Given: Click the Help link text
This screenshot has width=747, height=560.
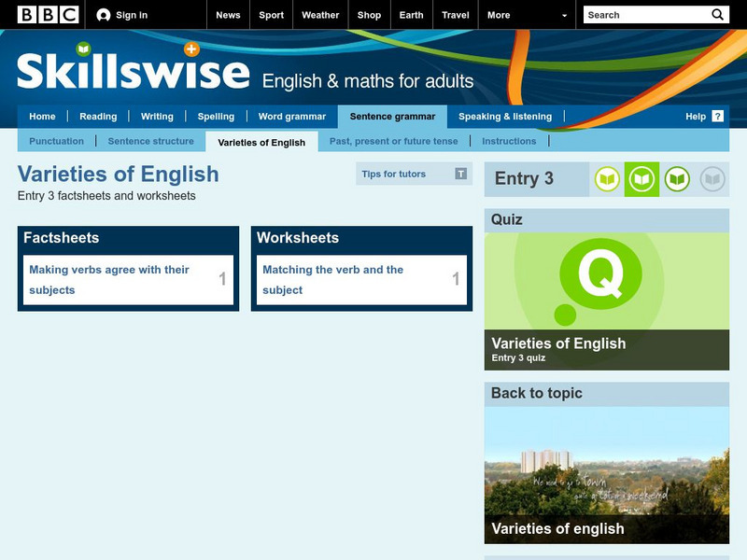Looking at the screenshot, I should coord(695,117).
